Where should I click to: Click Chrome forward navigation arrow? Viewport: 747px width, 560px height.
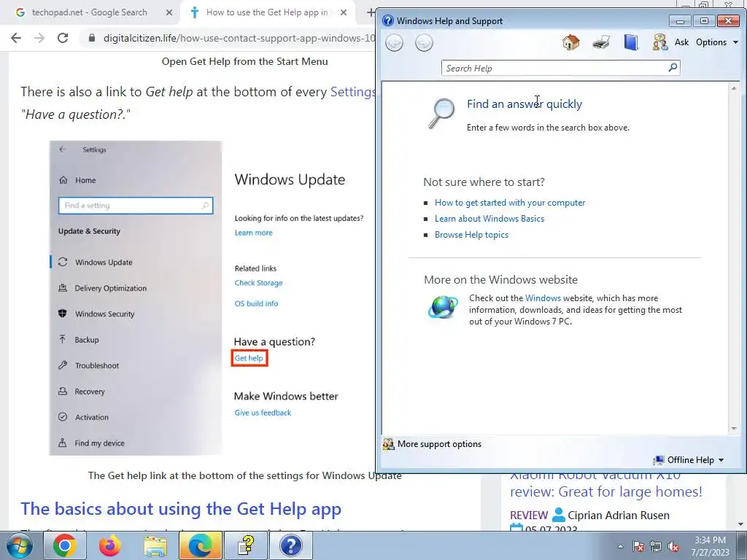39,38
